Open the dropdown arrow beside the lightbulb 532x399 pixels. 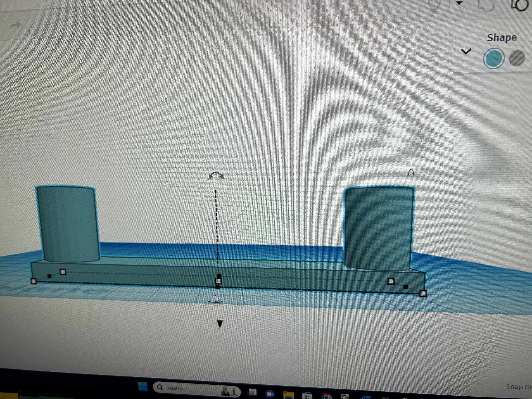459,3
